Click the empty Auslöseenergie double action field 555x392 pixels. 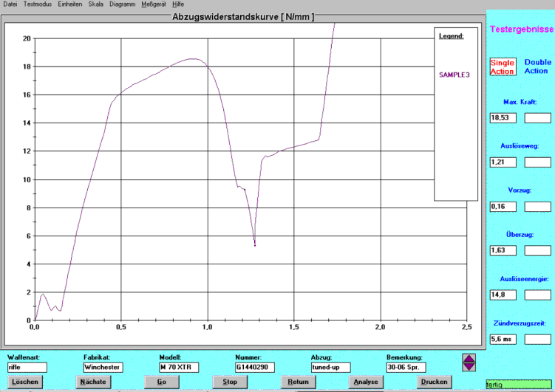[x=538, y=295]
